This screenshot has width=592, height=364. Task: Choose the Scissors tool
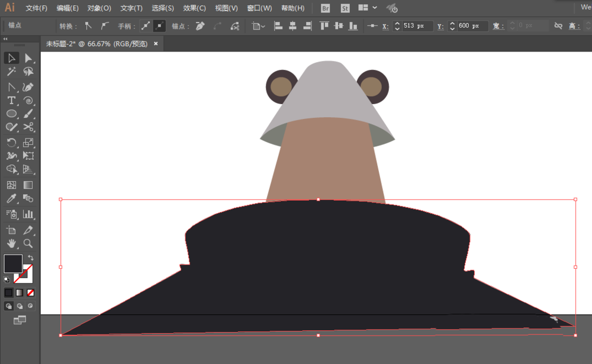pos(28,127)
